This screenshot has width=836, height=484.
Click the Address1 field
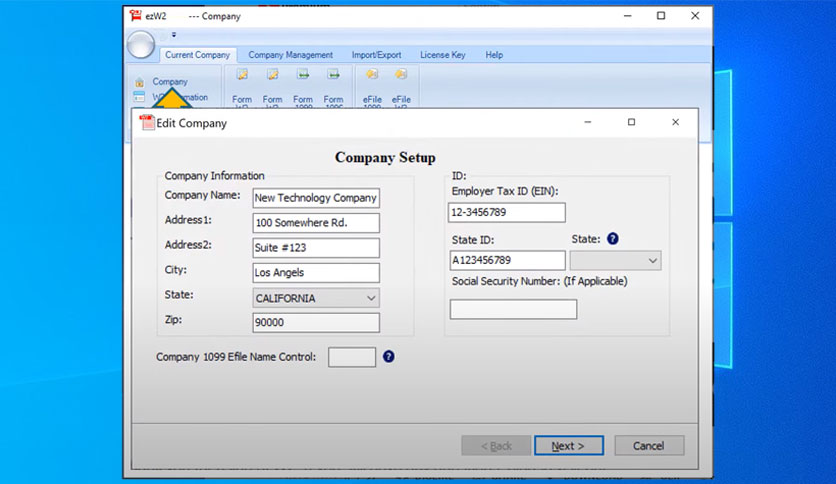[x=316, y=223]
